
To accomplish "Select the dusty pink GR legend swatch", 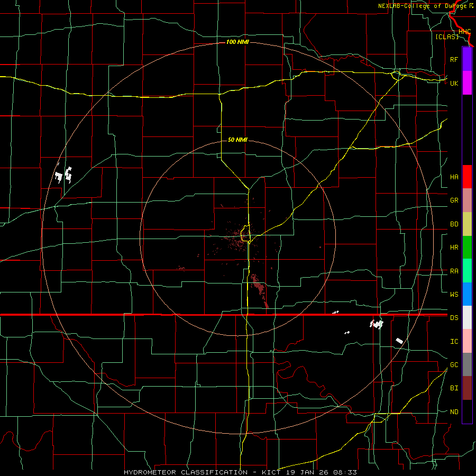I will coord(467,200).
